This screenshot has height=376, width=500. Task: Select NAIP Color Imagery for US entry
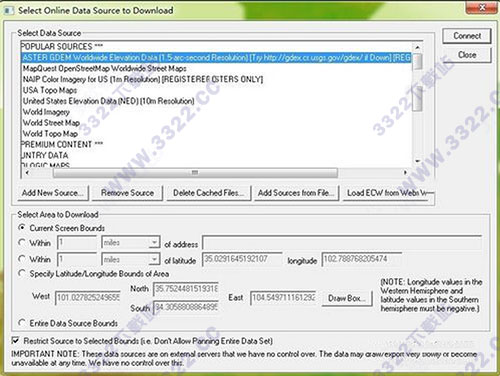coord(143,79)
